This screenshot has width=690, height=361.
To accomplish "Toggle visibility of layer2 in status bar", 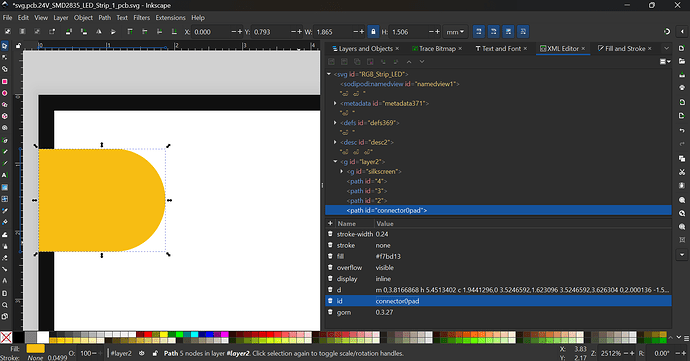I will 142,353.
